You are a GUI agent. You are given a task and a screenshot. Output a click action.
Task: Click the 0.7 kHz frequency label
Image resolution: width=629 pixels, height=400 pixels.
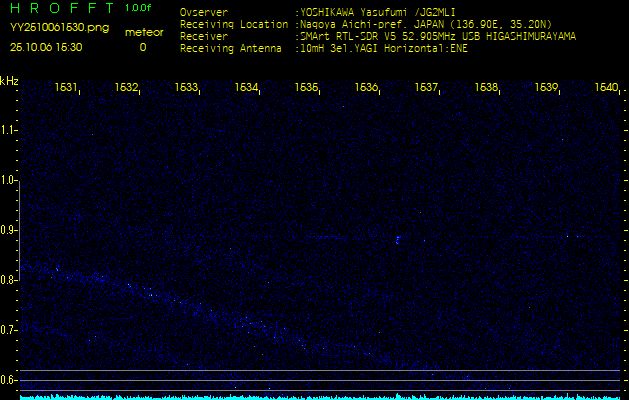pos(8,330)
